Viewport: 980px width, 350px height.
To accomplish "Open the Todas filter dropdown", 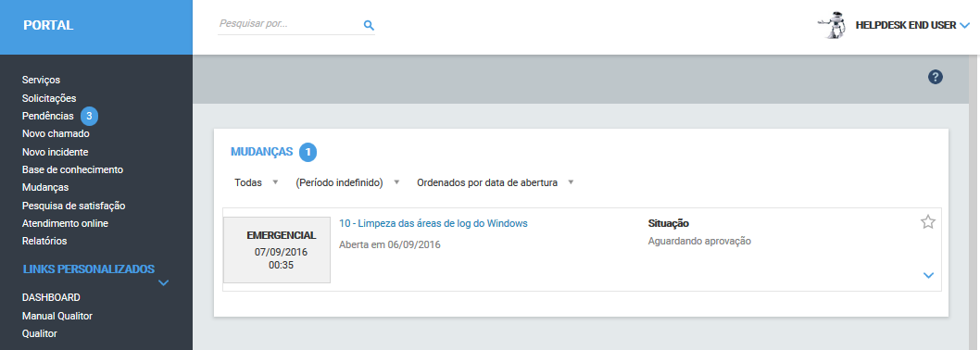I will click(x=257, y=182).
